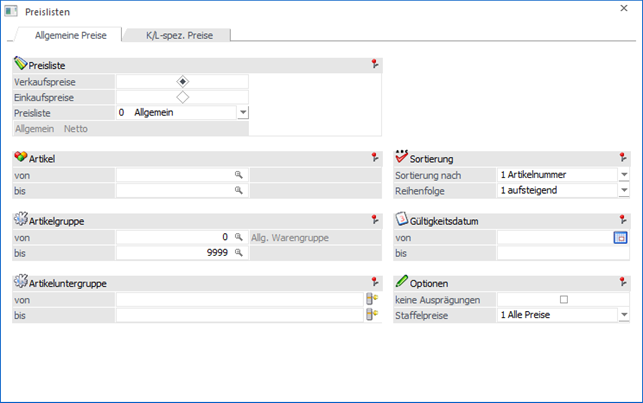Select the Einkaufspreise radio option
643x403 pixels.
182,97
